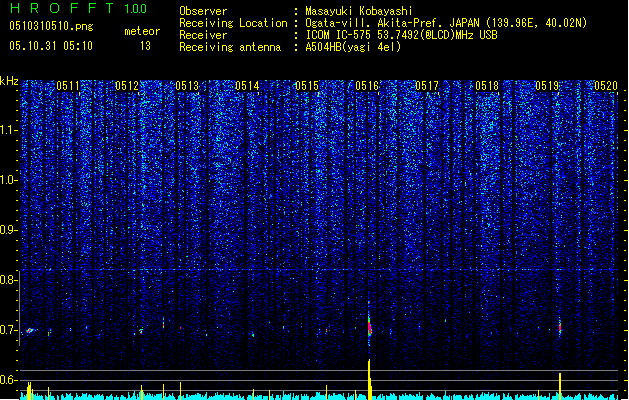Click the 1.0 kHz frequency label
Screen dimensions: 629x400
(9, 180)
